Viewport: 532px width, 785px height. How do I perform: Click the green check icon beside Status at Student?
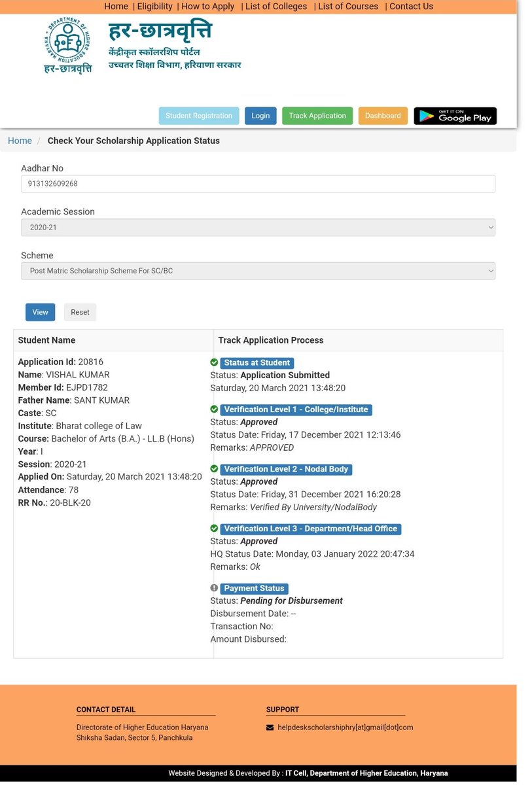[214, 362]
